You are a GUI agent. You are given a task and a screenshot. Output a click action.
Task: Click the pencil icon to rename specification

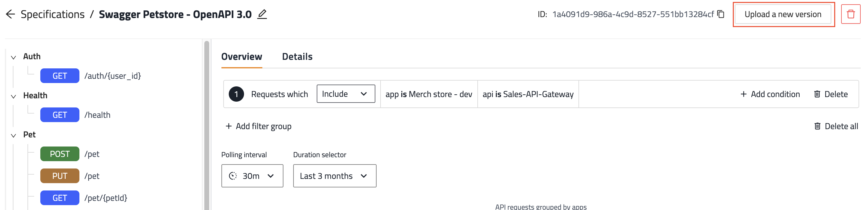coord(262,14)
